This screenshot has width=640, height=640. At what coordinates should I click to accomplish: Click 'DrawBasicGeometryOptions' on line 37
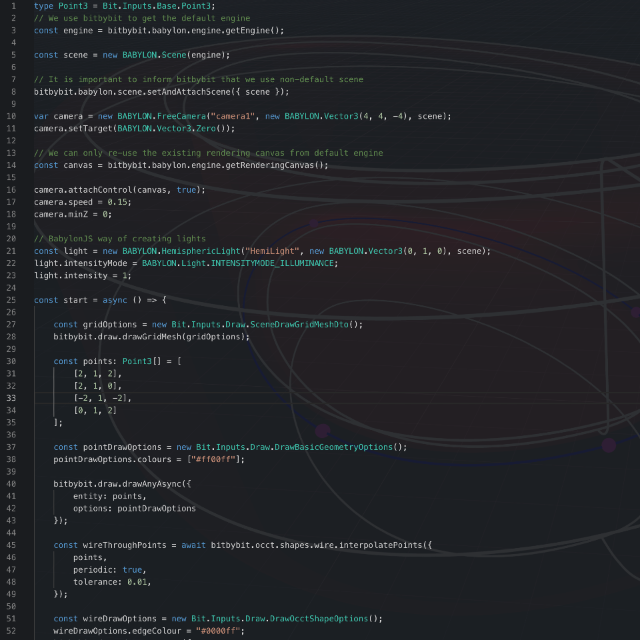click(333, 447)
